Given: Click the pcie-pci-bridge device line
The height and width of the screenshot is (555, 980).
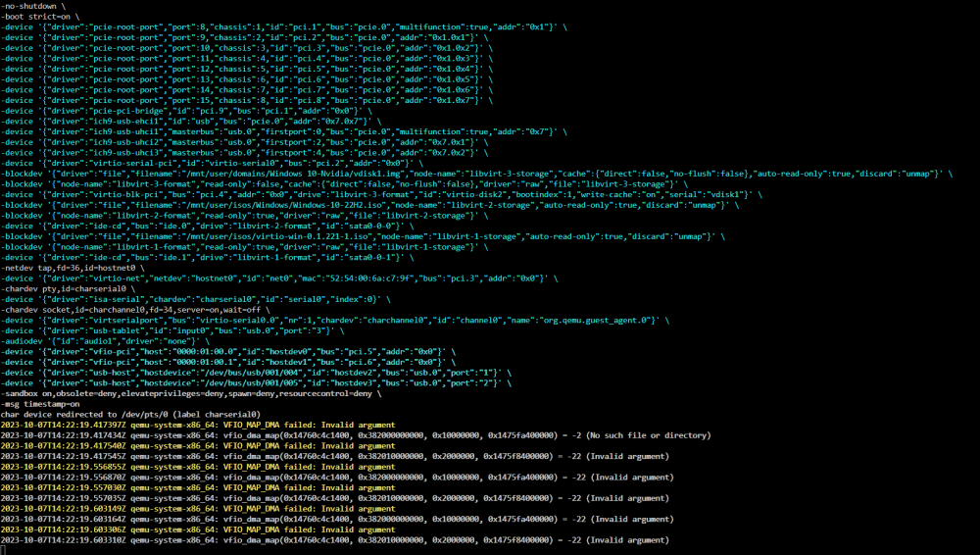Looking at the screenshot, I should (186, 111).
